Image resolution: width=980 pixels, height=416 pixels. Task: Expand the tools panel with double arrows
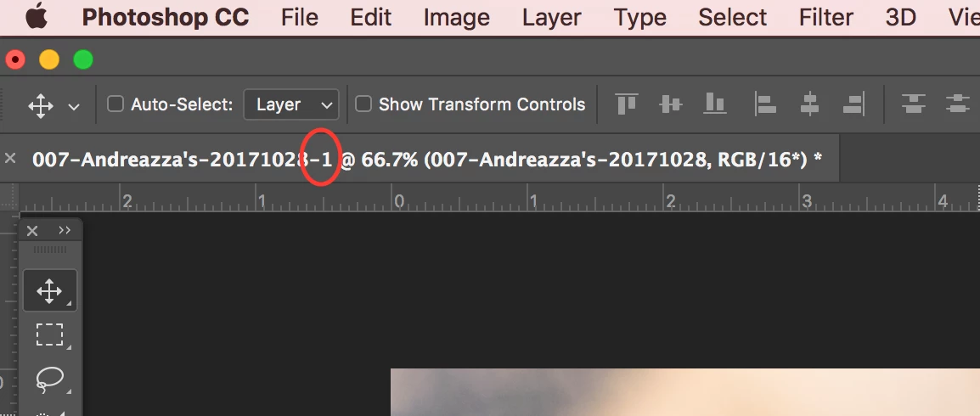coord(65,230)
